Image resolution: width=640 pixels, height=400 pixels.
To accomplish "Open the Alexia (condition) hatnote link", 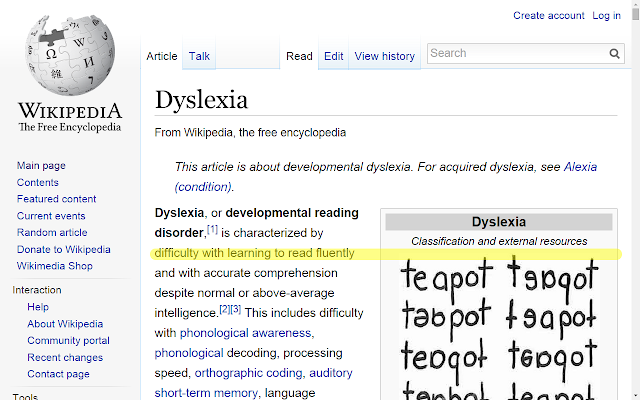I will click(580, 167).
